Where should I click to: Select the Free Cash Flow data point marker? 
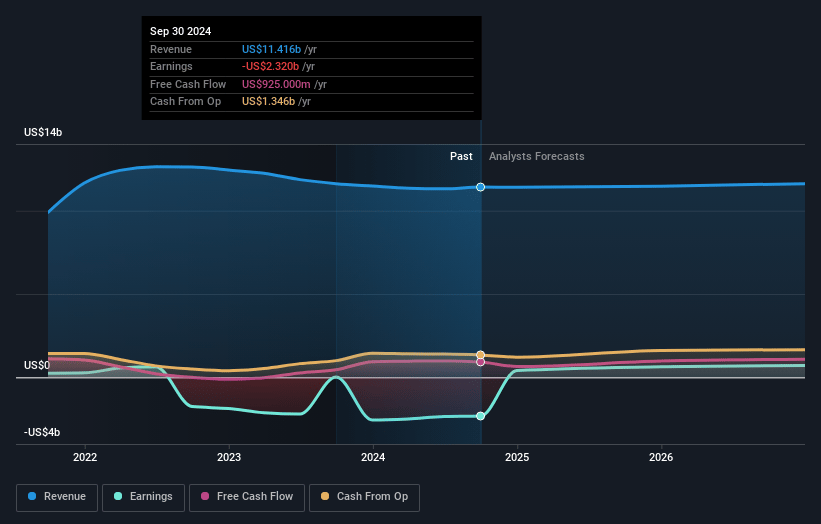pyautogui.click(x=480, y=362)
